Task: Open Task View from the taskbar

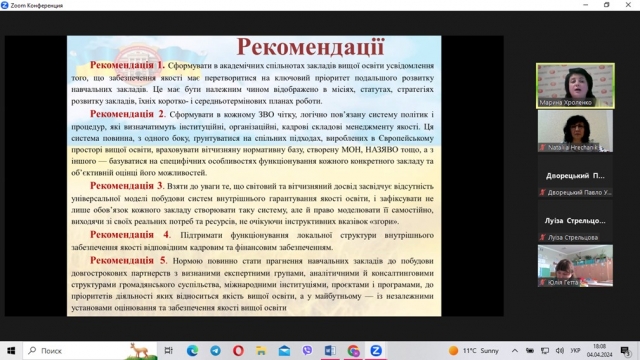Action: point(168,351)
